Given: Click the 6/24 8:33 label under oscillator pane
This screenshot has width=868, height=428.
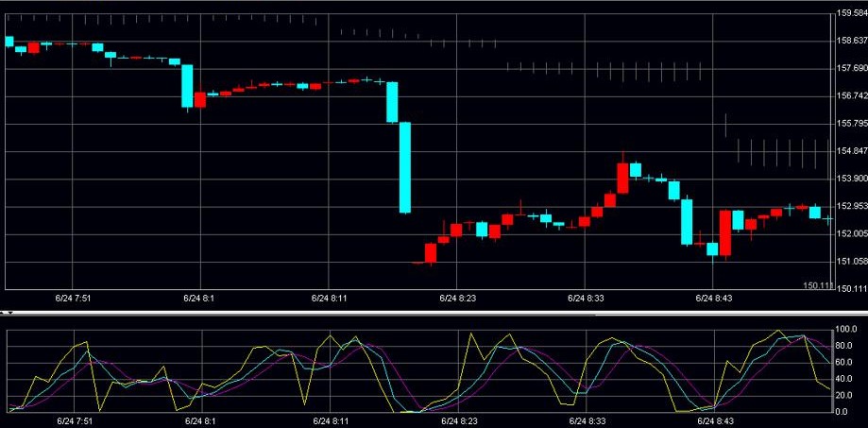Looking at the screenshot, I should tap(586, 421).
